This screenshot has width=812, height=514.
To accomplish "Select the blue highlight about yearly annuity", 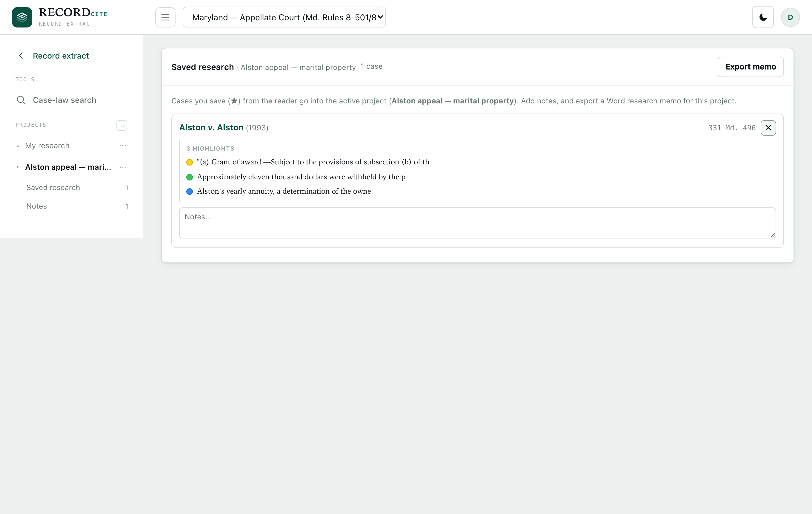I will (x=284, y=191).
